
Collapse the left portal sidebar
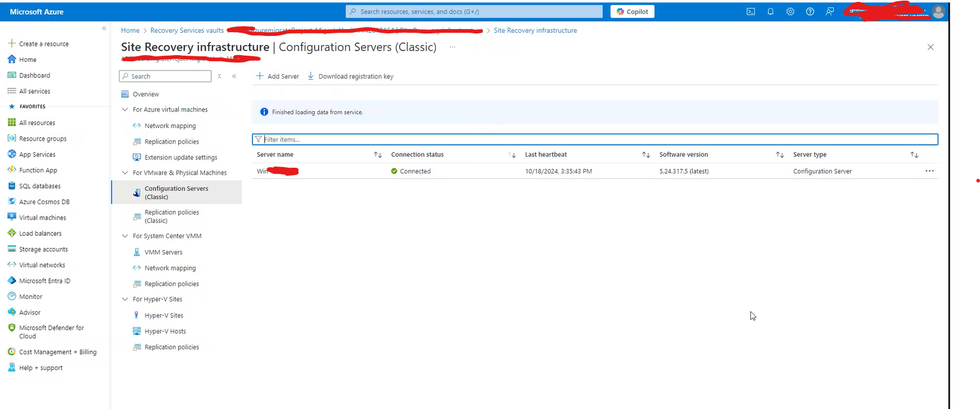pos(104,28)
